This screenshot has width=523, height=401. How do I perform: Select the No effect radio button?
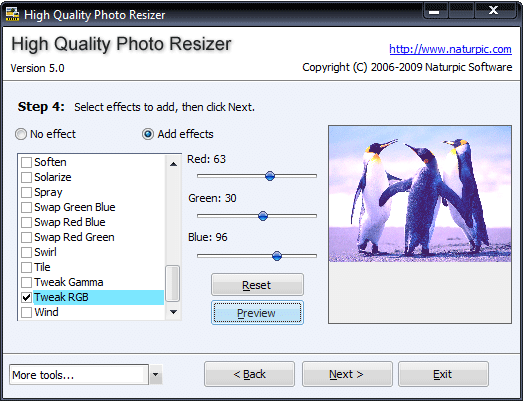(21, 134)
